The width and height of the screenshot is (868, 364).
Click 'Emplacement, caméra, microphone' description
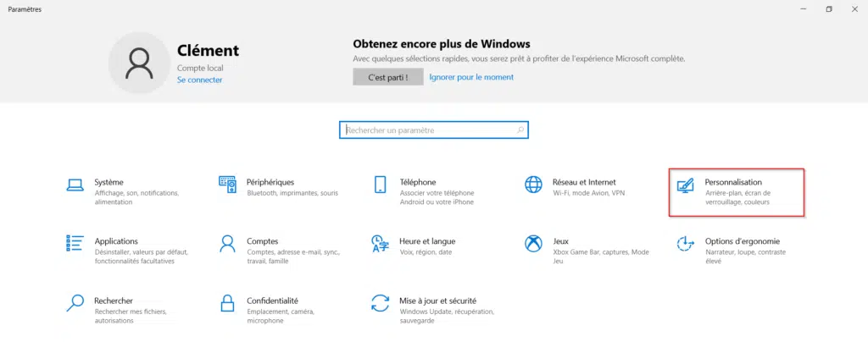coord(281,317)
